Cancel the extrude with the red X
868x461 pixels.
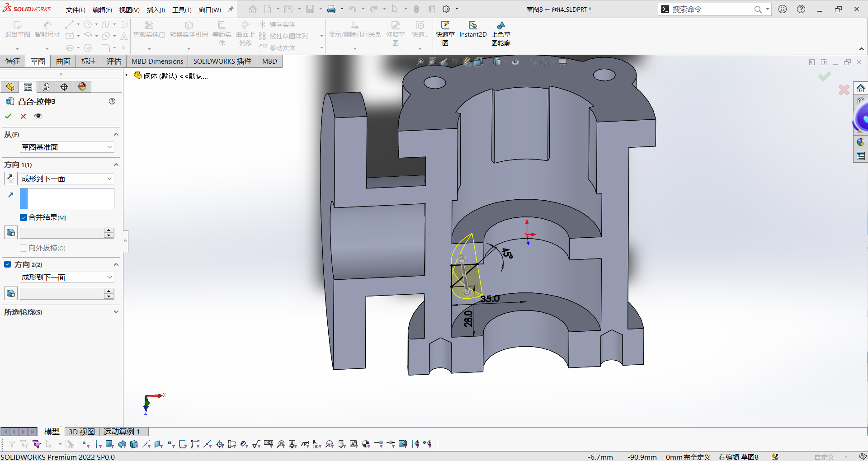coord(23,116)
